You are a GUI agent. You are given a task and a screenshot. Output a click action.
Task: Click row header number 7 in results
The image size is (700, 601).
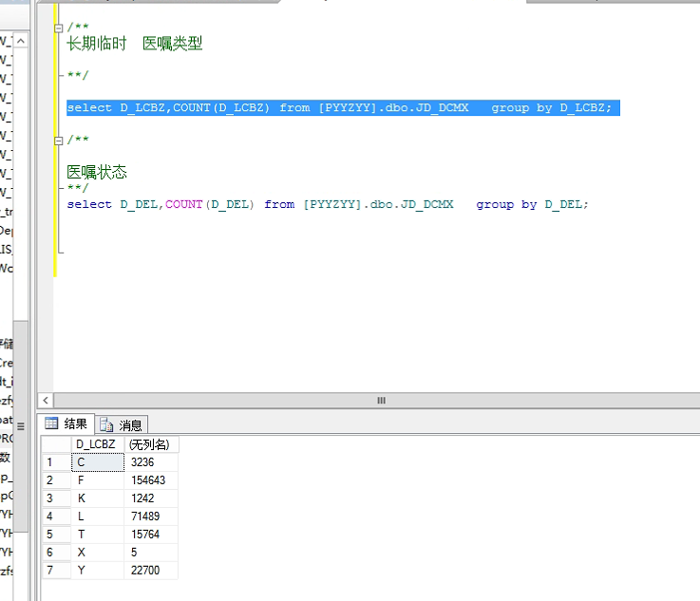click(x=56, y=571)
